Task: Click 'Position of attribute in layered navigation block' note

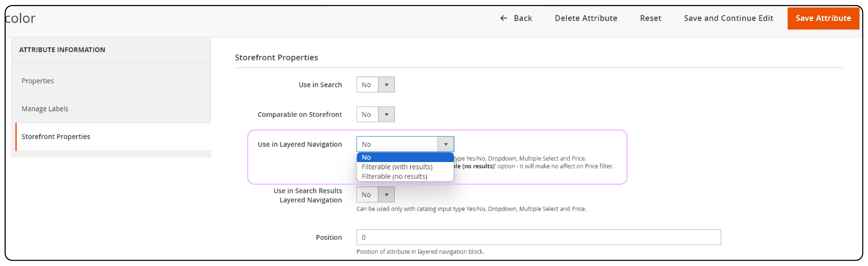Action: [420, 252]
